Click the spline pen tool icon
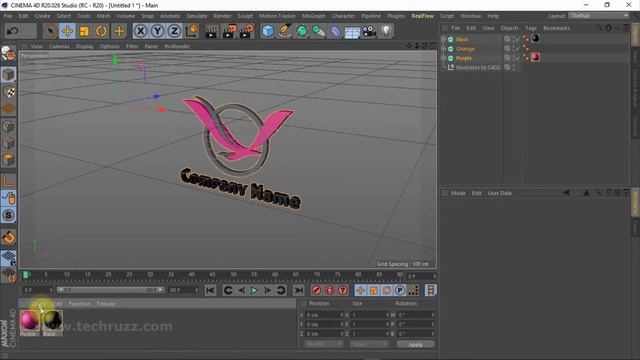The width and height of the screenshot is (640, 360). pos(285,31)
